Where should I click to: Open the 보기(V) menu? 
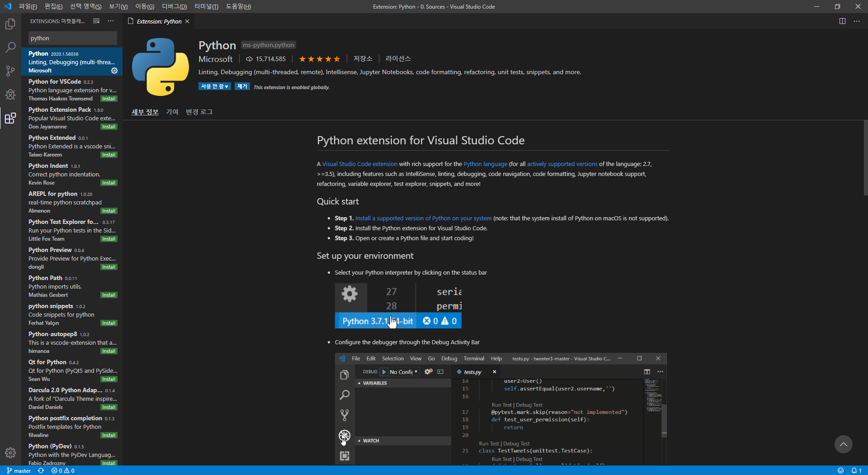pos(118,6)
